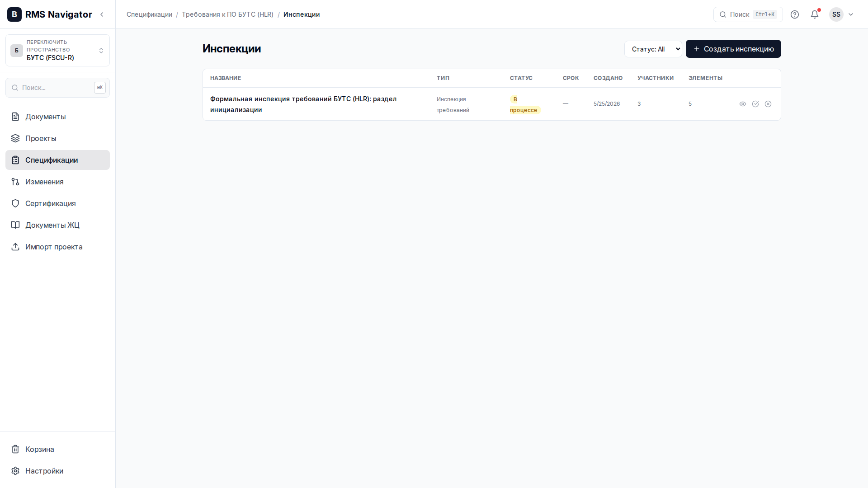Navigate to Сертификация
868x488 pixels.
57,203
